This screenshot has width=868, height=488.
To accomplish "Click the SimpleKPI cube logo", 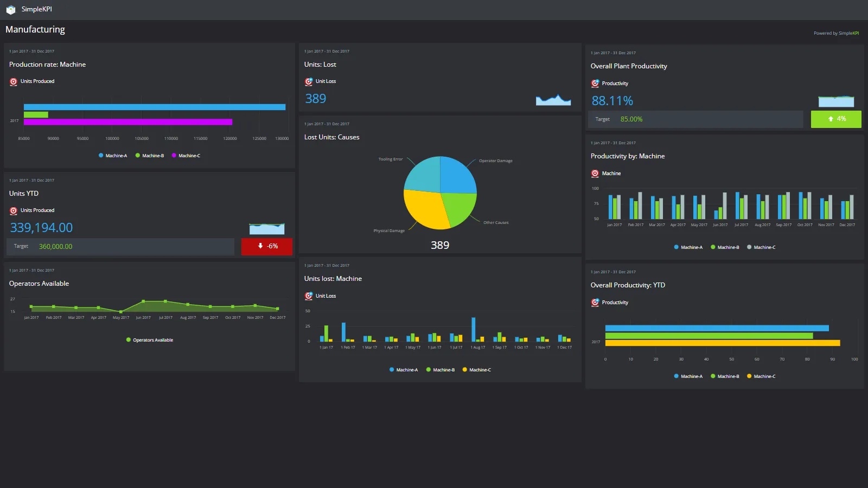I will point(11,9).
